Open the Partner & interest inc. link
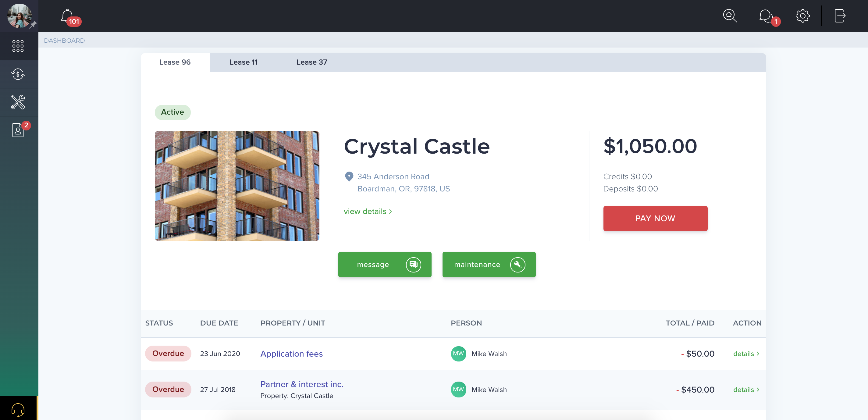Viewport: 868px width, 420px height. 302,384
